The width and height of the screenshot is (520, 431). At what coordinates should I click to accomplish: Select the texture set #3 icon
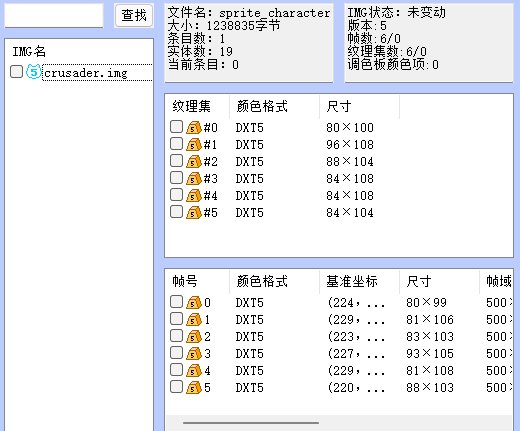click(x=194, y=178)
